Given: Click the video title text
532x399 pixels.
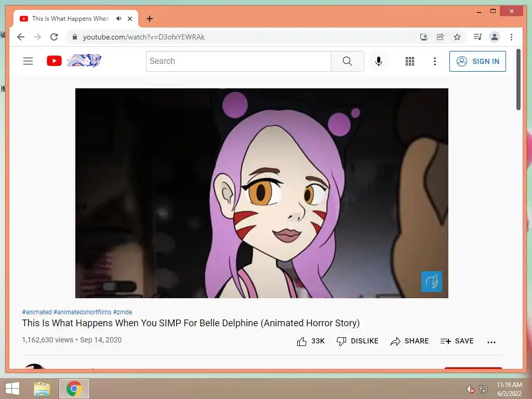Looking at the screenshot, I should click(191, 323).
